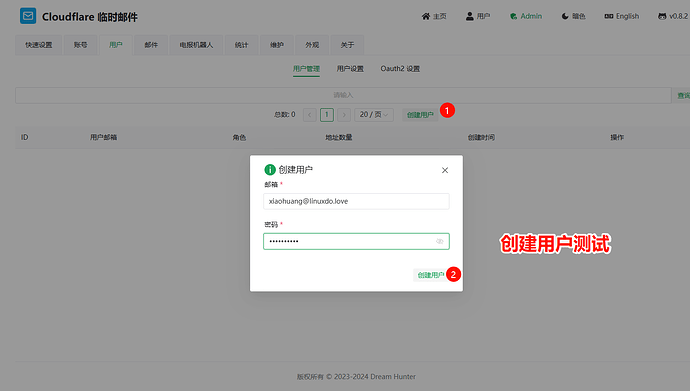Image resolution: width=690 pixels, height=391 pixels.
Task: Toggle password visibility eye icon
Action: coord(439,241)
